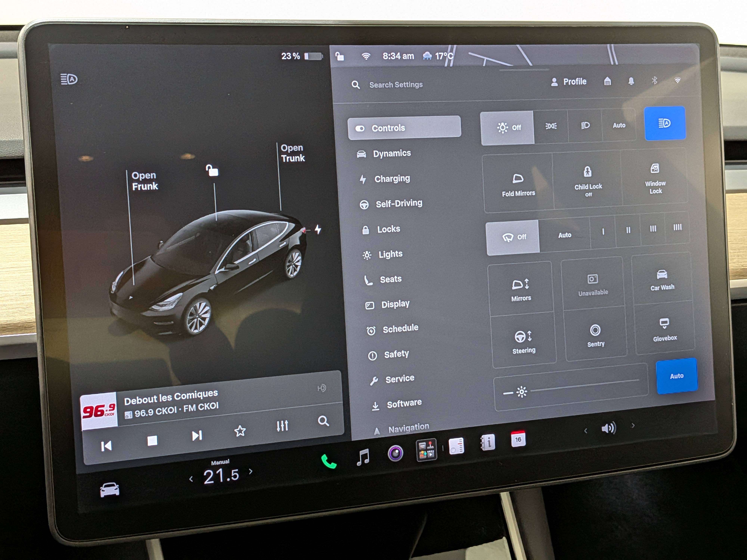Set wipers to Off
This screenshot has height=560, width=747.
pyautogui.click(x=513, y=237)
